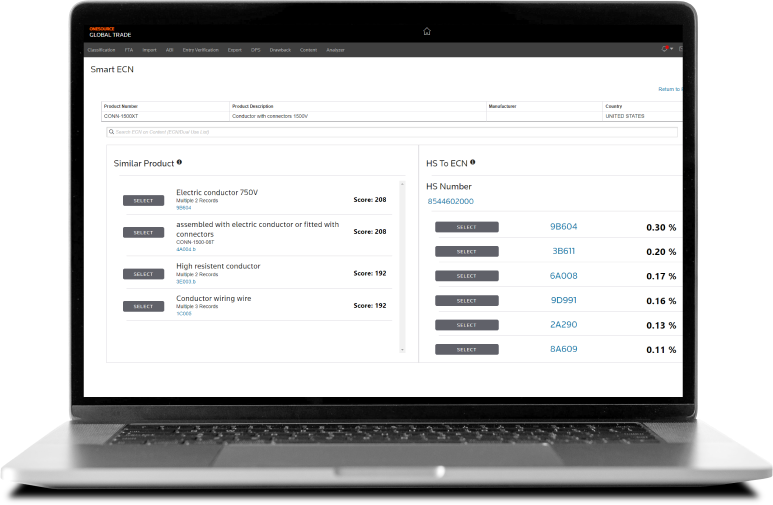Click the info icon beside Similar Product

(x=179, y=162)
